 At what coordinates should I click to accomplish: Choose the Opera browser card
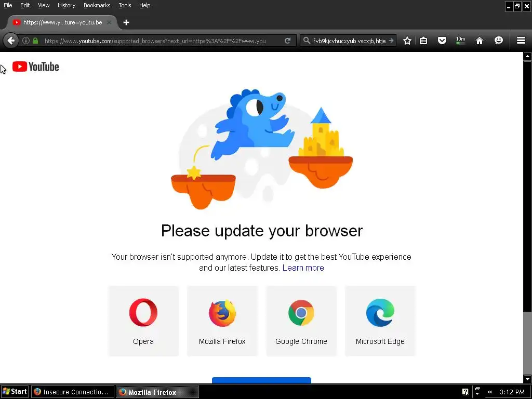pos(143,321)
